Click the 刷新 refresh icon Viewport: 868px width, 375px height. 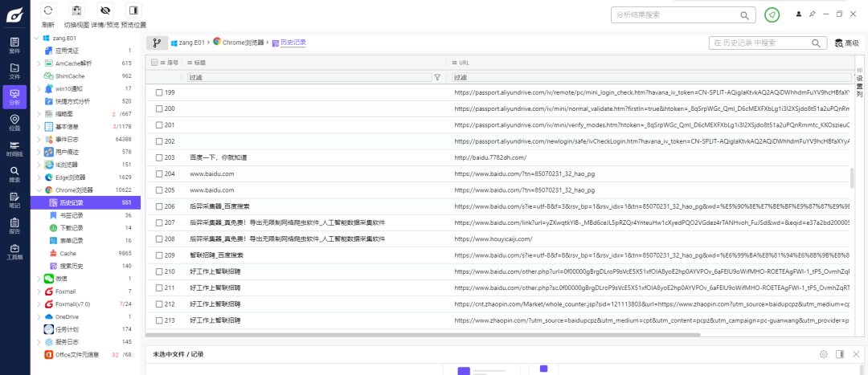(x=48, y=10)
